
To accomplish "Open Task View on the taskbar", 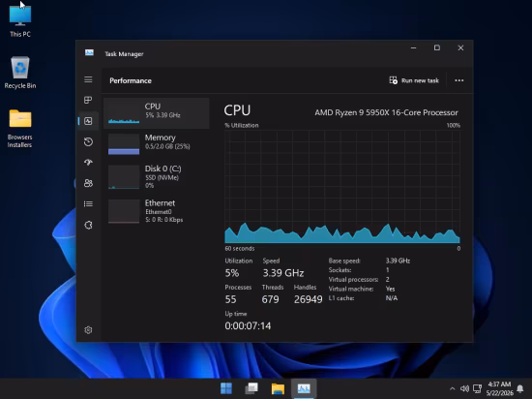I will (x=251, y=388).
